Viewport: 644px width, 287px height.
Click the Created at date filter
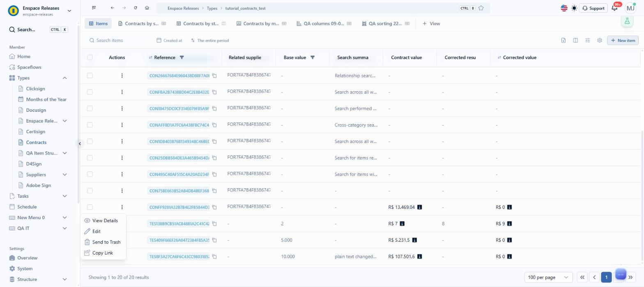(170, 40)
